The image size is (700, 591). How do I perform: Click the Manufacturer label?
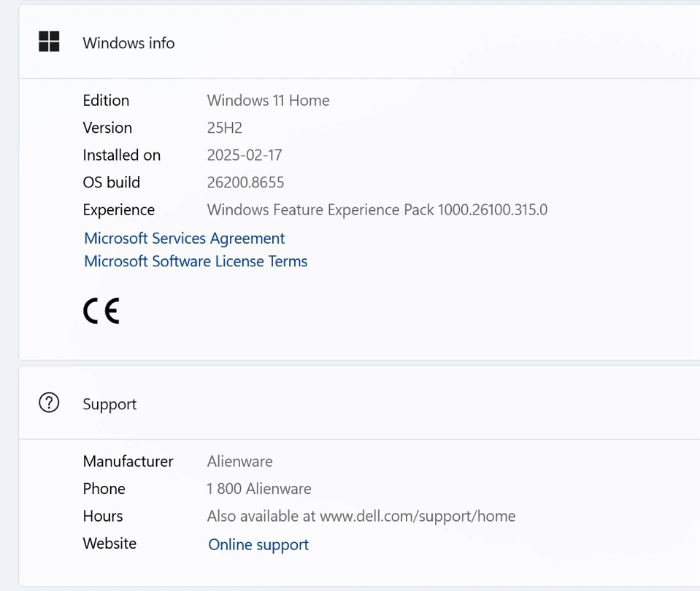pos(128,462)
